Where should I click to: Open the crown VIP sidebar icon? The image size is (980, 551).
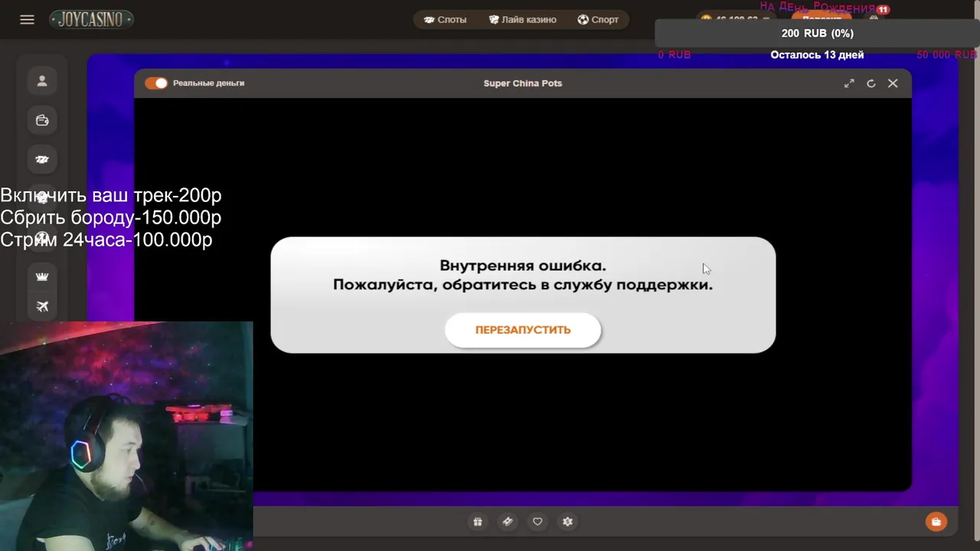coord(42,276)
